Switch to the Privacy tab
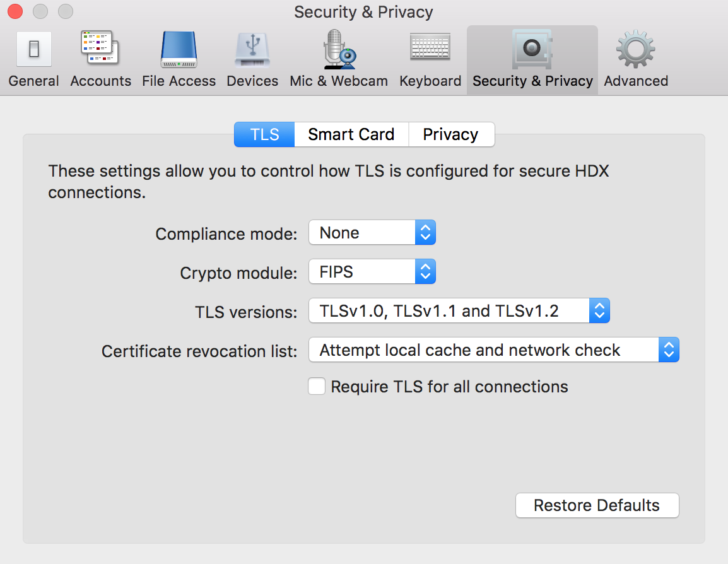The width and height of the screenshot is (728, 564). (x=450, y=134)
